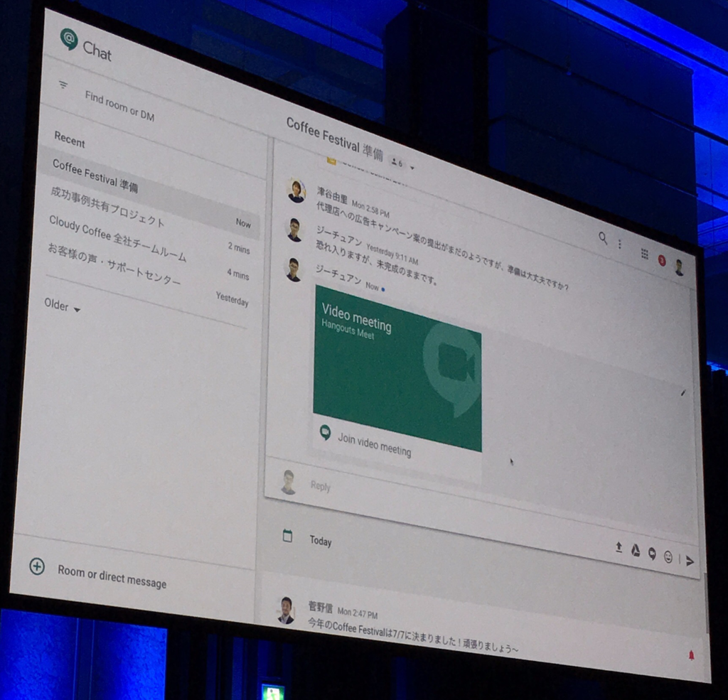The width and height of the screenshot is (728, 700).
Task: Click the Meet icon beside Join video meeting
Action: (326, 433)
